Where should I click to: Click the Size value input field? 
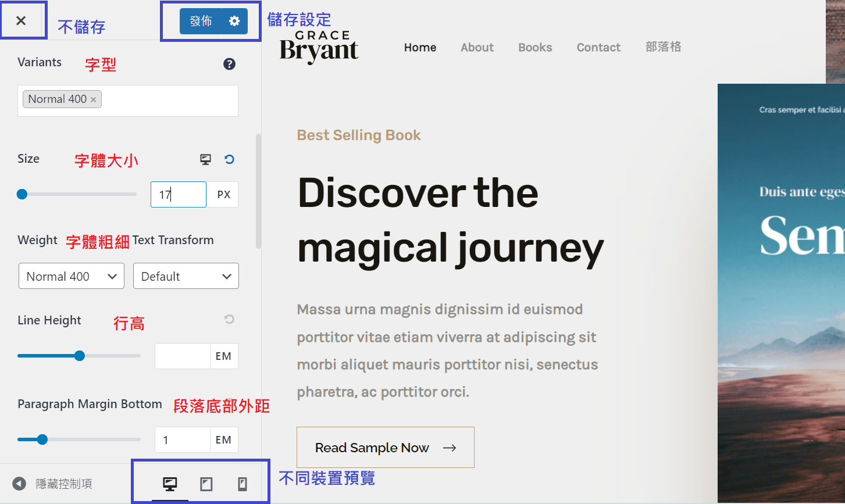[179, 194]
